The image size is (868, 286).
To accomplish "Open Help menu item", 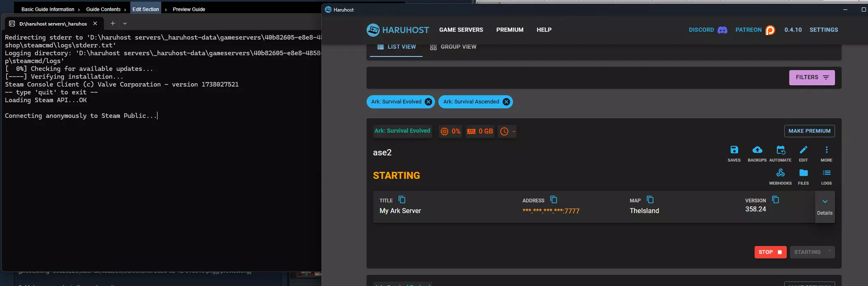I will (544, 30).
